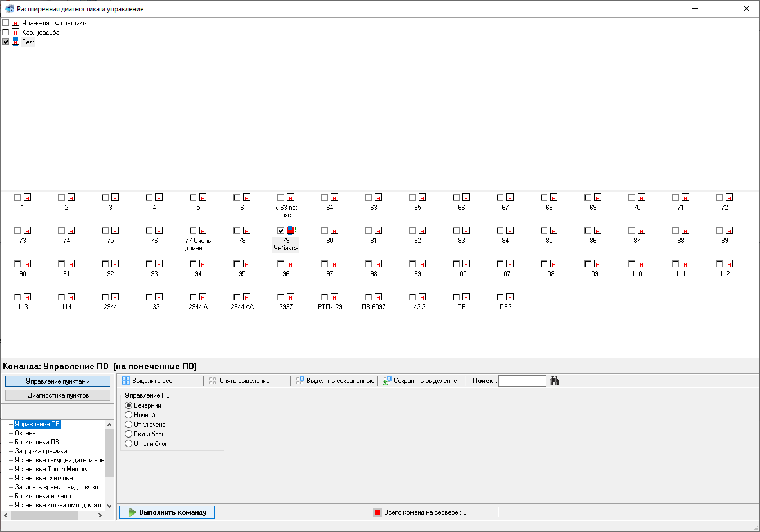Screen dimensions: 760x532
Task: Click the Выделить все grid icon
Action: point(125,381)
